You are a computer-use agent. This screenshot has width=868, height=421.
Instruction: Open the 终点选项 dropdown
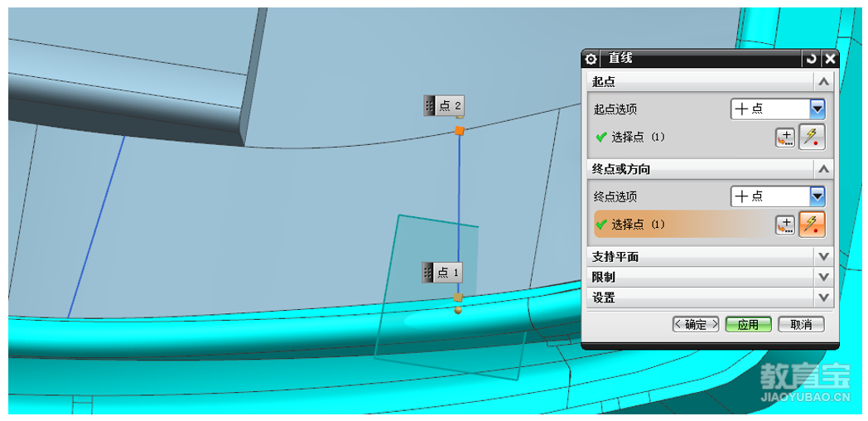click(817, 196)
